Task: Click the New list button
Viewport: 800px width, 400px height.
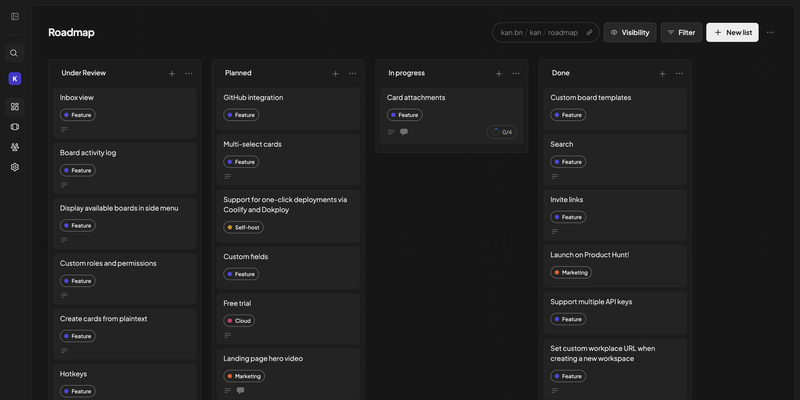Action: 732,32
